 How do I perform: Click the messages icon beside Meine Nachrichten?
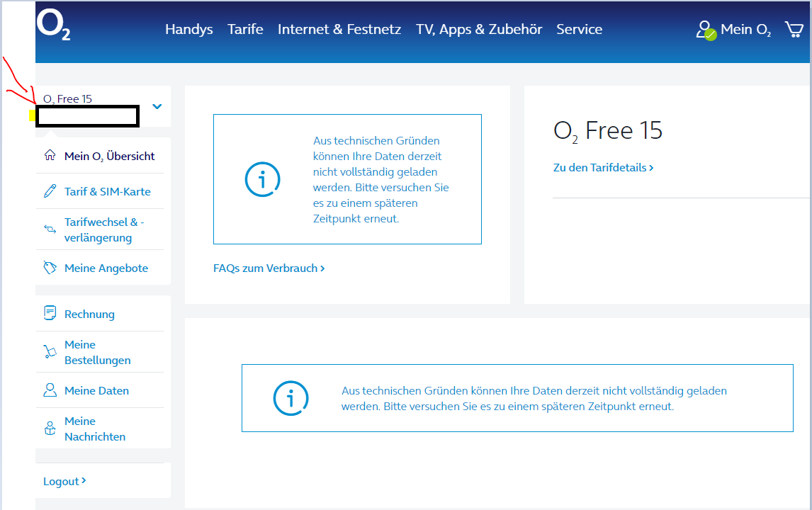(50, 429)
